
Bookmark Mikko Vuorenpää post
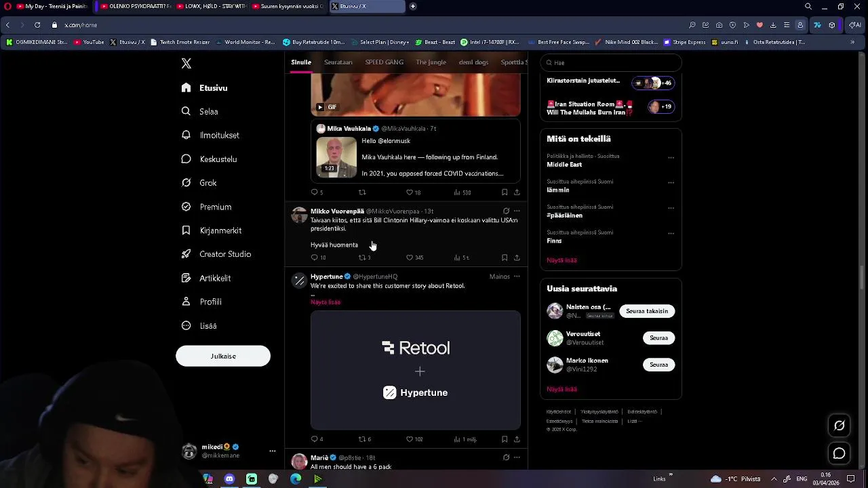[x=504, y=258]
